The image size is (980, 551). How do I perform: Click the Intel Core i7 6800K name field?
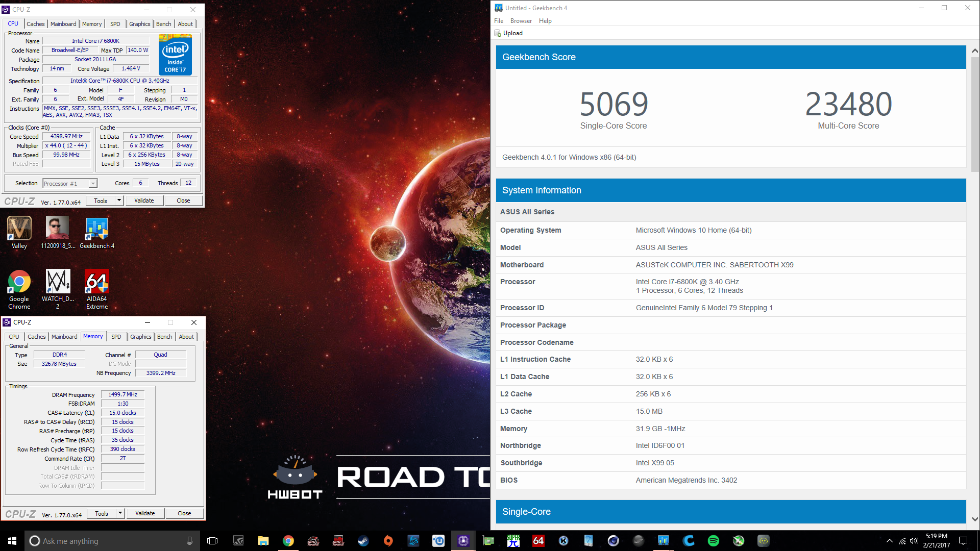(x=95, y=41)
